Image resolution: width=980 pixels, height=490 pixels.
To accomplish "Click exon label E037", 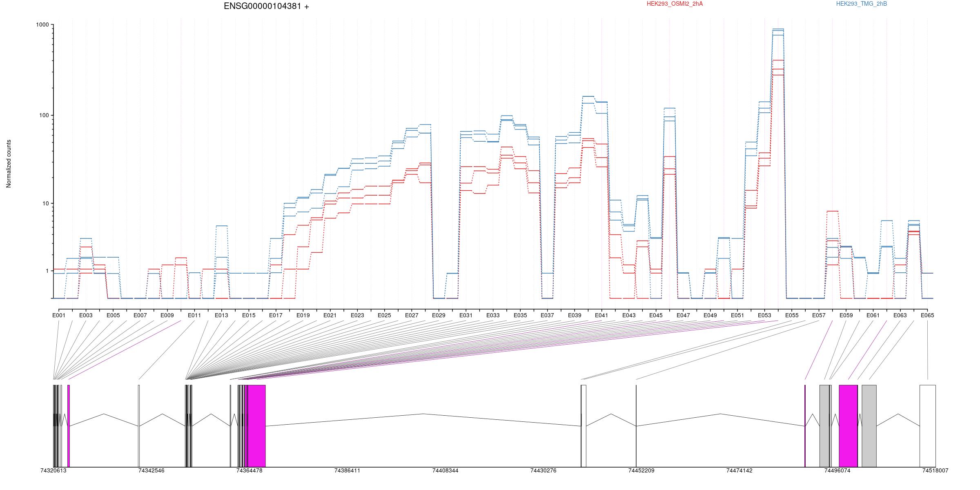I will click(x=547, y=315).
